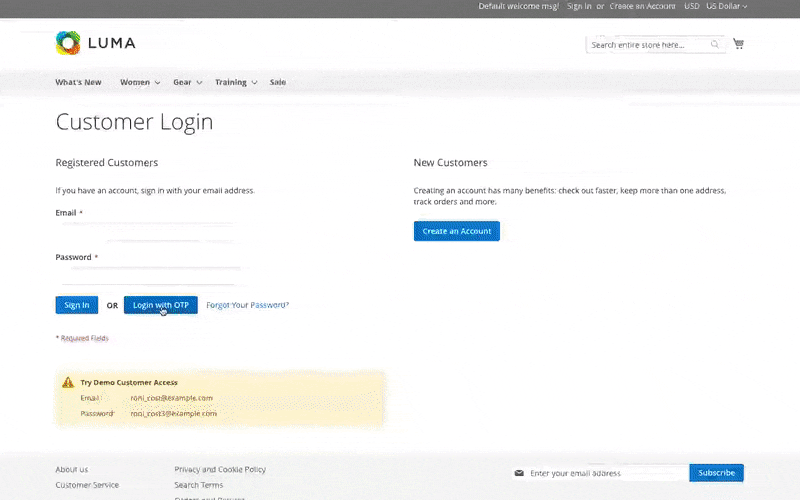
Task: Click Create an Account header link
Action: (642, 6)
